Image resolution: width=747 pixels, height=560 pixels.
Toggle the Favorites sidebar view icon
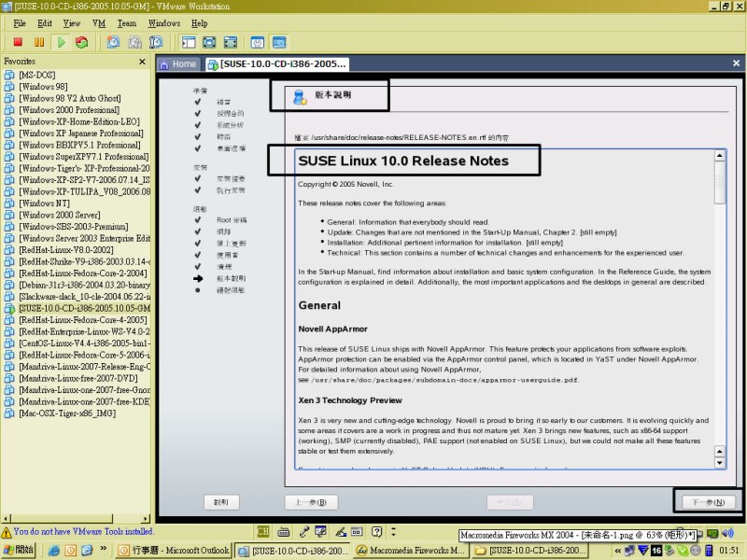189,42
